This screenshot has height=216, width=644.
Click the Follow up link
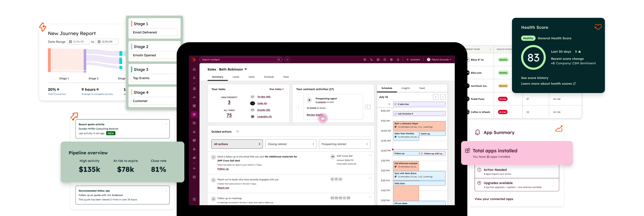pyautogui.click(x=223, y=169)
